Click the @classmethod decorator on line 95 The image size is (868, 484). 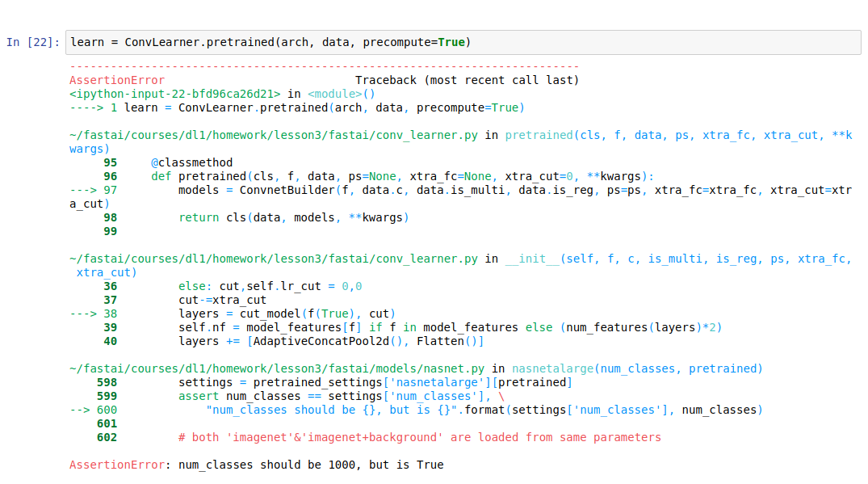pyautogui.click(x=191, y=162)
